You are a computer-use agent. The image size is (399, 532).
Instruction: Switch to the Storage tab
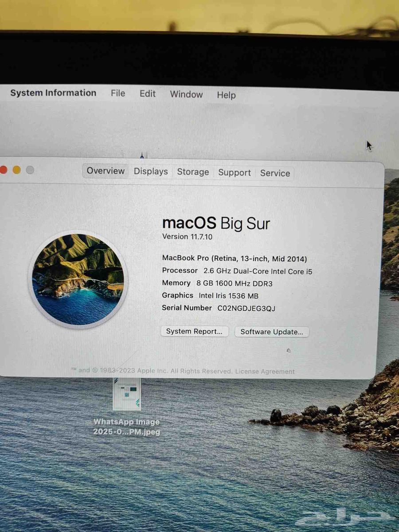[x=193, y=172]
